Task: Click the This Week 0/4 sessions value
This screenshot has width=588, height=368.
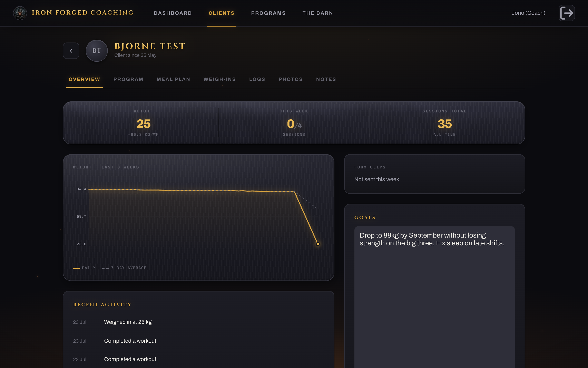Action: point(294,124)
